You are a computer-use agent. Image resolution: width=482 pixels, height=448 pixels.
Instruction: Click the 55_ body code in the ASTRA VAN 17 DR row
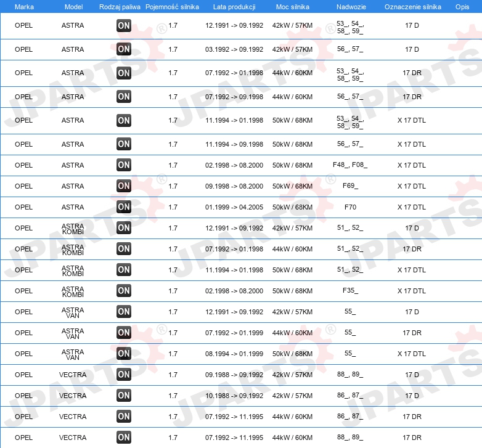click(350, 333)
